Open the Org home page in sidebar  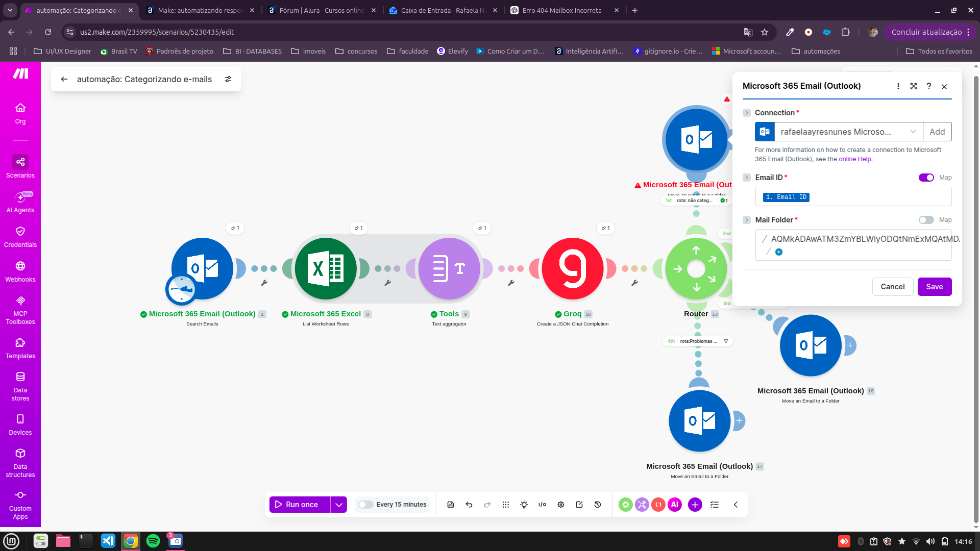click(x=20, y=114)
